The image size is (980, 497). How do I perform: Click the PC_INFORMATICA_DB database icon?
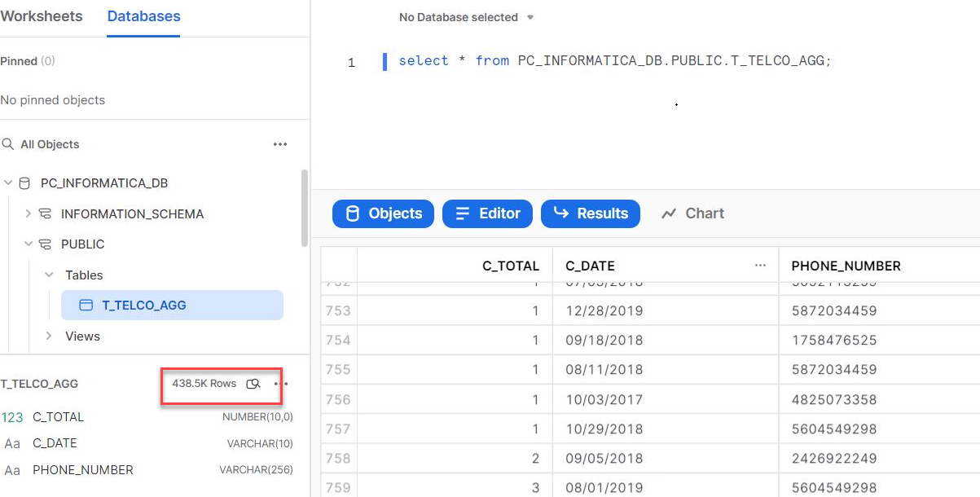click(x=25, y=183)
